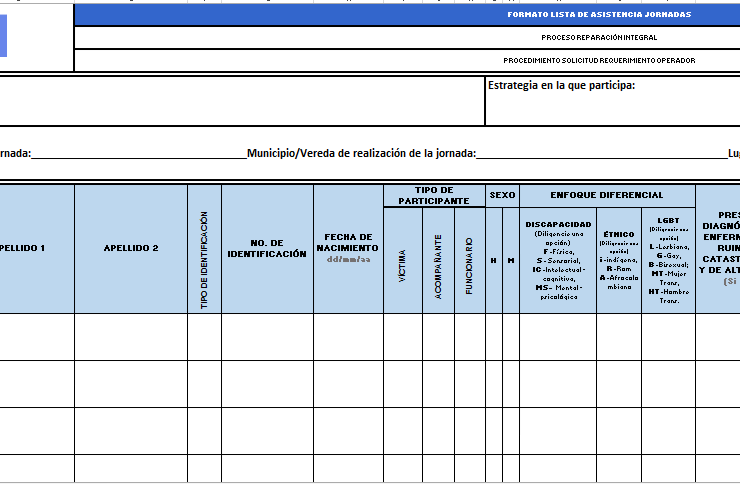Screen dimensions: 740x484
Task: Click the PROCESO REPARACIÓN INTEGRAL cell
Action: [407, 37]
